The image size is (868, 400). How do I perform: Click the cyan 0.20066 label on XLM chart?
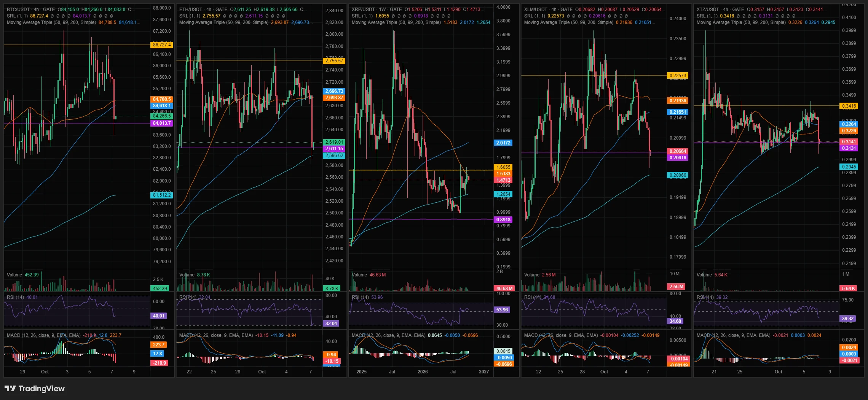pyautogui.click(x=678, y=175)
